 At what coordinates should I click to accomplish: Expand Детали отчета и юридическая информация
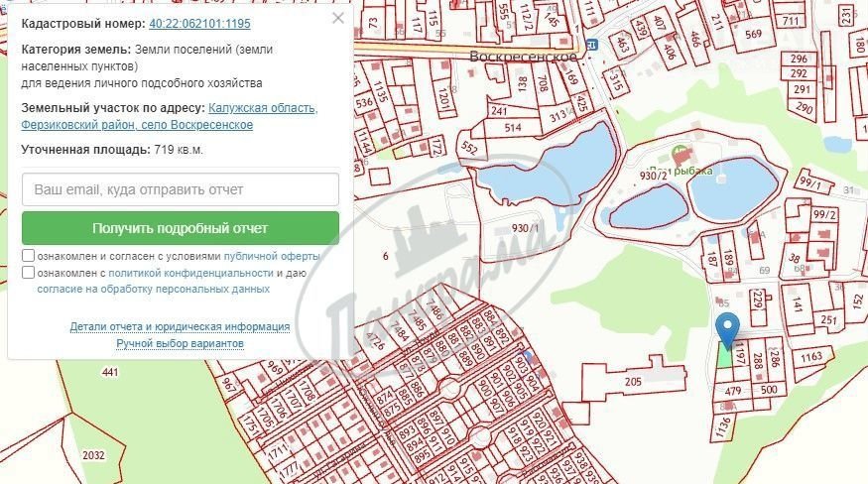tap(180, 326)
